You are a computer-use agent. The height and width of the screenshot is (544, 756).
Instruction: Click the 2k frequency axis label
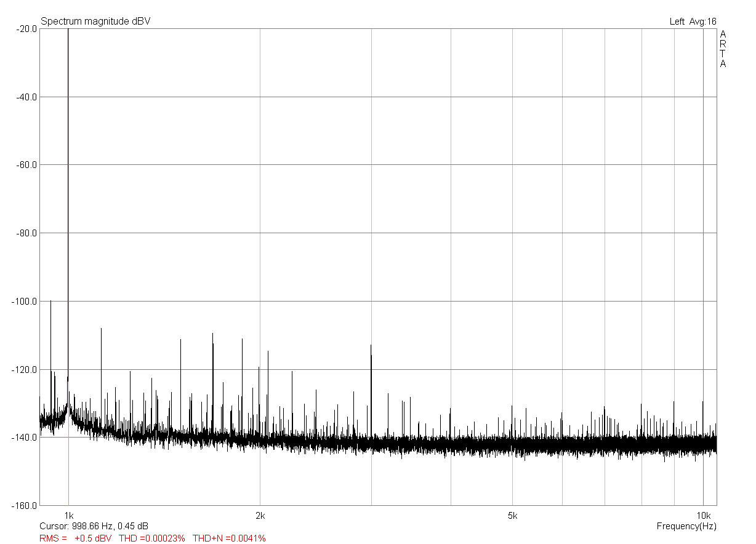260,515
